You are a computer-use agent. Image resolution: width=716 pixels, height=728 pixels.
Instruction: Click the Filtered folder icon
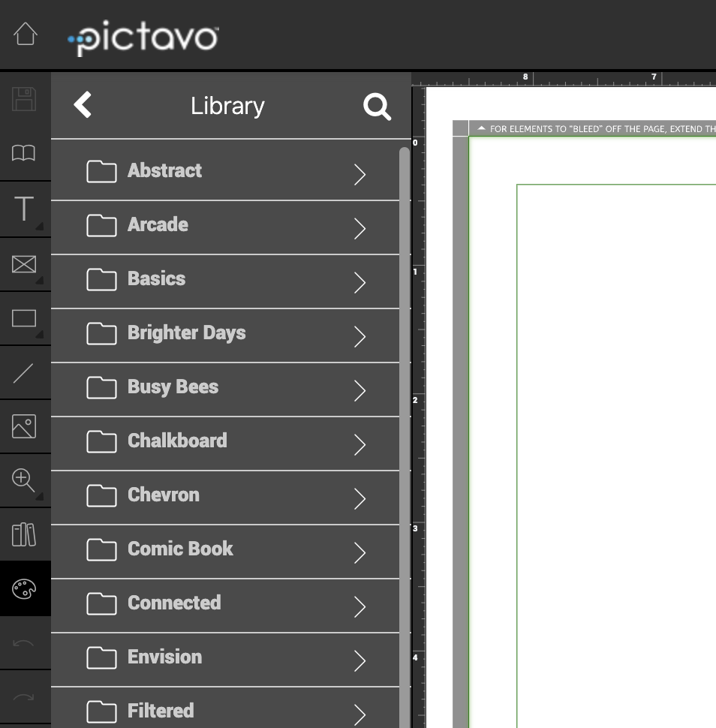click(101, 711)
